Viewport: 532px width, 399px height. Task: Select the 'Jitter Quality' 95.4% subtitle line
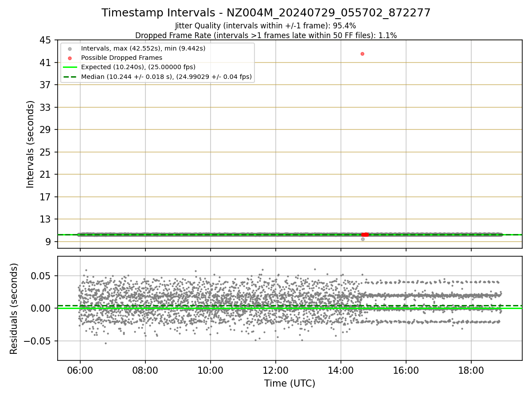coord(266,26)
